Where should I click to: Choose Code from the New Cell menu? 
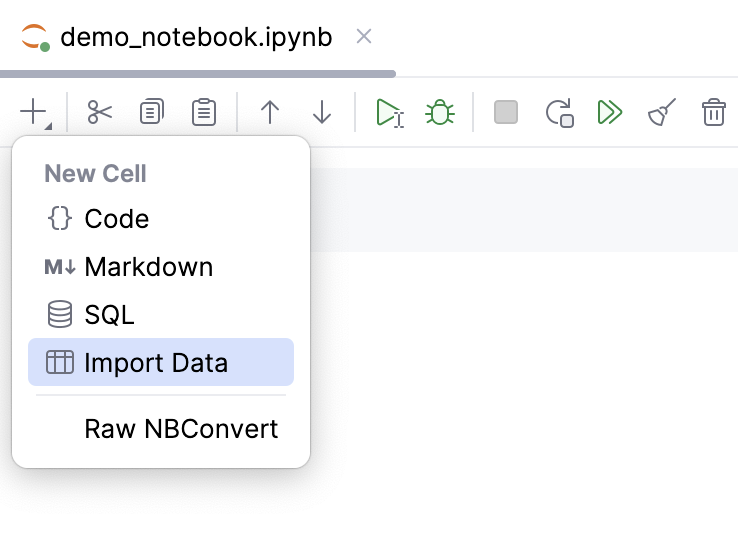[x=116, y=219]
